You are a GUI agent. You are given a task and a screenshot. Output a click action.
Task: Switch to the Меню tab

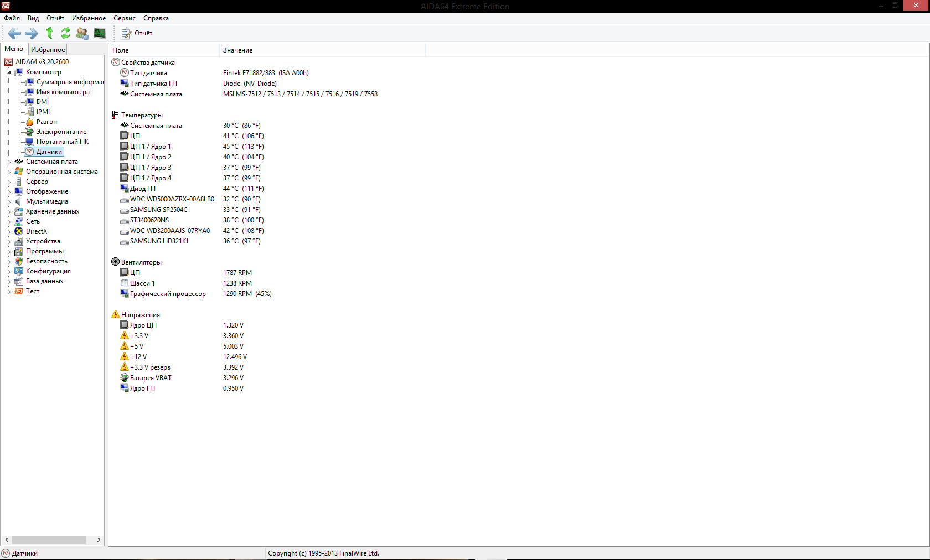(14, 49)
